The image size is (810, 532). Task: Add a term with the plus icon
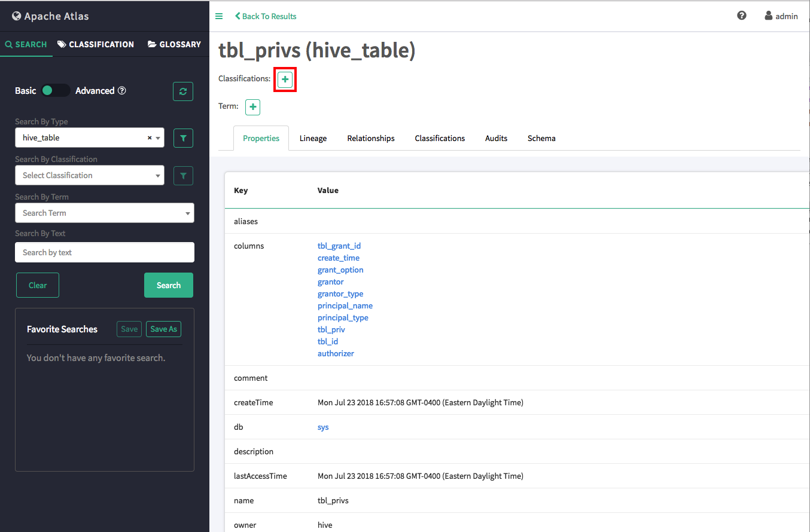pyautogui.click(x=253, y=107)
